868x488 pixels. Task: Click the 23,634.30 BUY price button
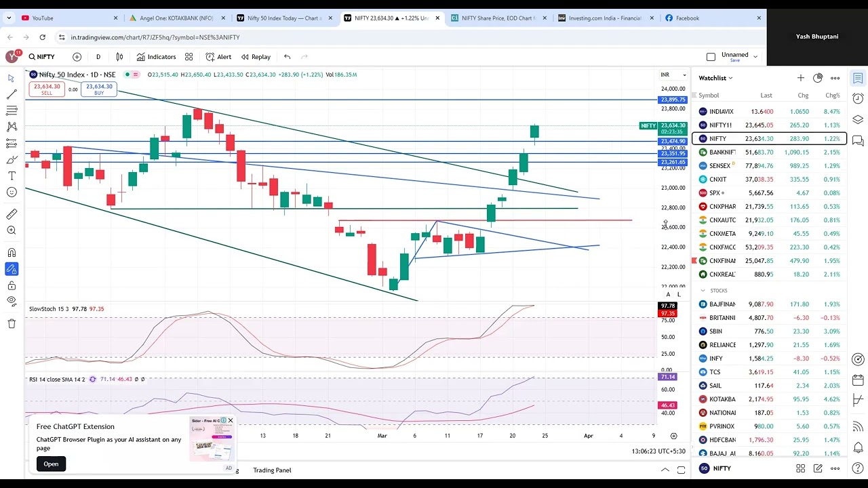pyautogui.click(x=99, y=89)
